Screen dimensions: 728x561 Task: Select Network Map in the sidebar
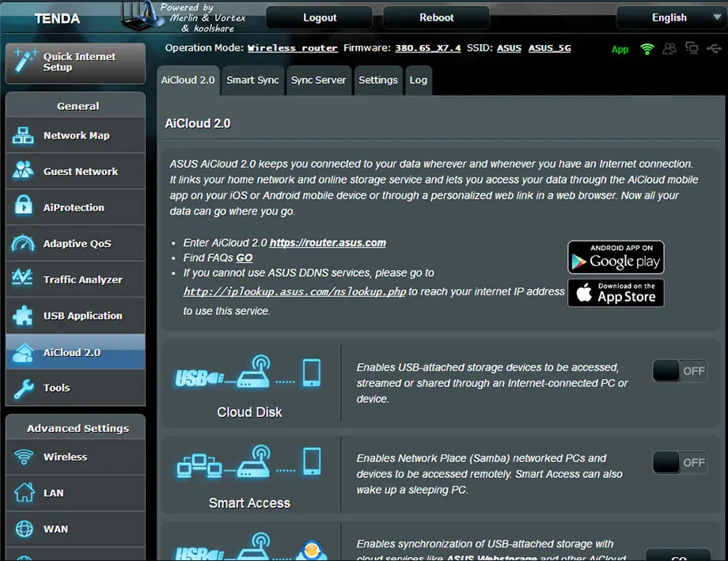[76, 135]
